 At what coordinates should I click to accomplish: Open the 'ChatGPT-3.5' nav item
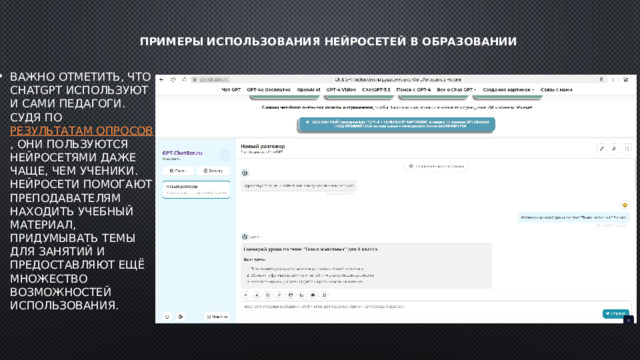[x=376, y=90]
